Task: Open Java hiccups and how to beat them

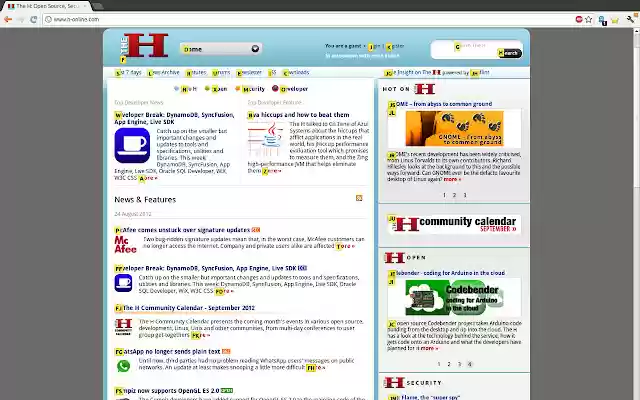Action: tap(298, 115)
